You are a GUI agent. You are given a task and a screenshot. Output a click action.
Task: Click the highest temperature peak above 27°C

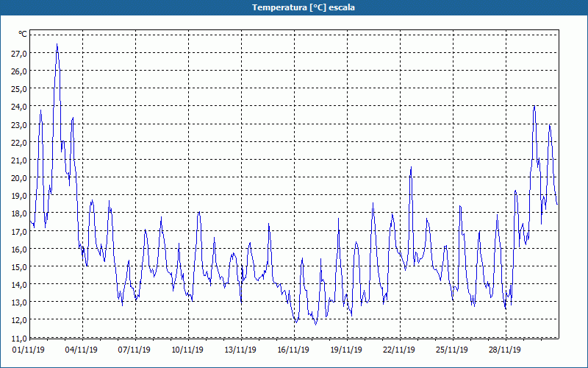coord(57,45)
